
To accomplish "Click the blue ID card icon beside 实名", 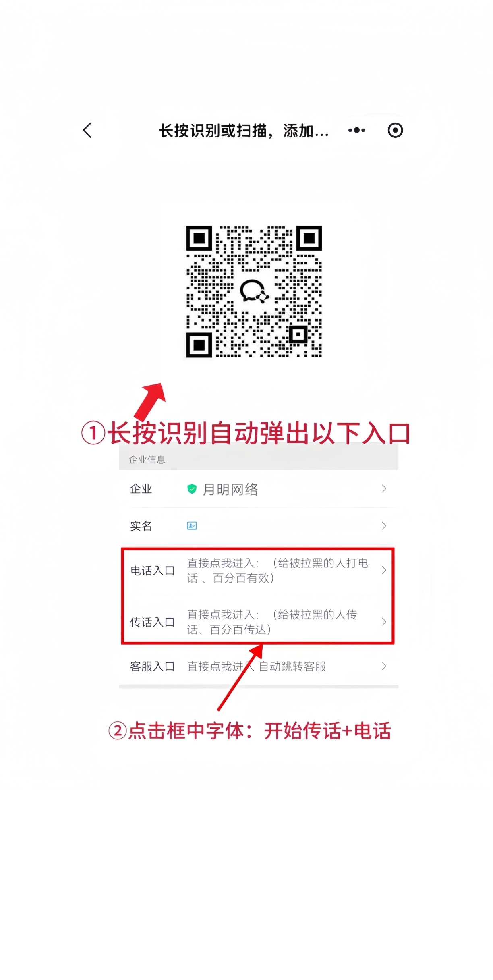I will [x=192, y=526].
